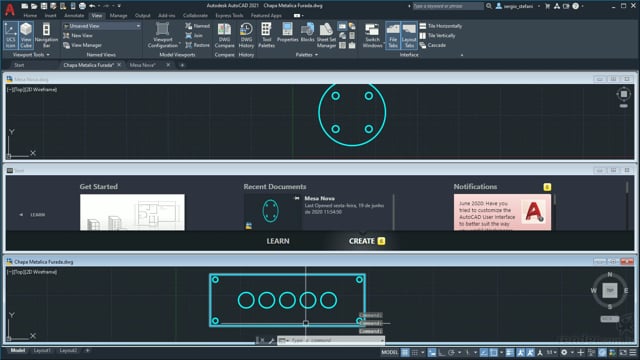The image size is (640, 360).
Task: Switch to the Annotate ribbon tab
Action: coord(74,16)
